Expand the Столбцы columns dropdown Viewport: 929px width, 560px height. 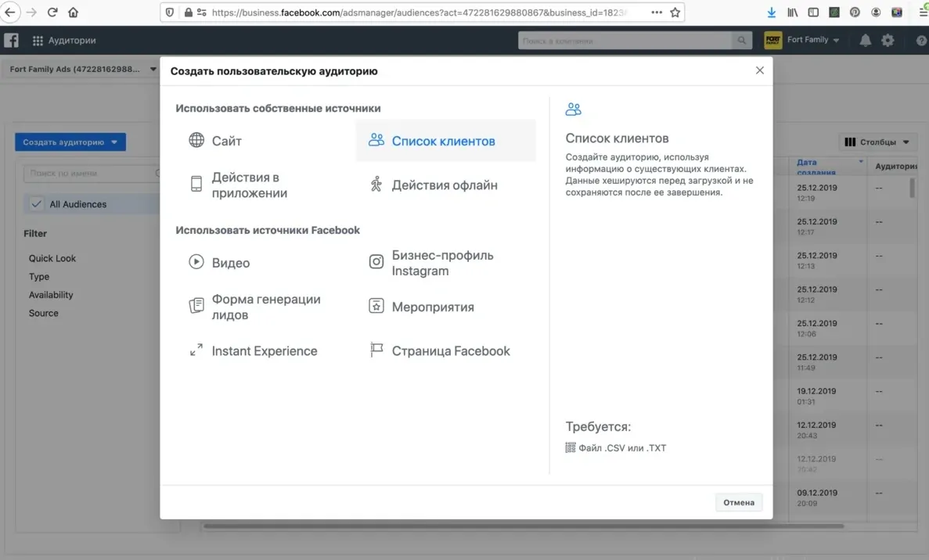(877, 142)
